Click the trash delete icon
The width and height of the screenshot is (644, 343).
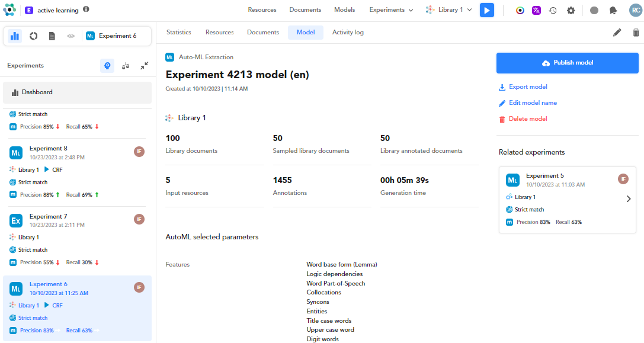636,33
